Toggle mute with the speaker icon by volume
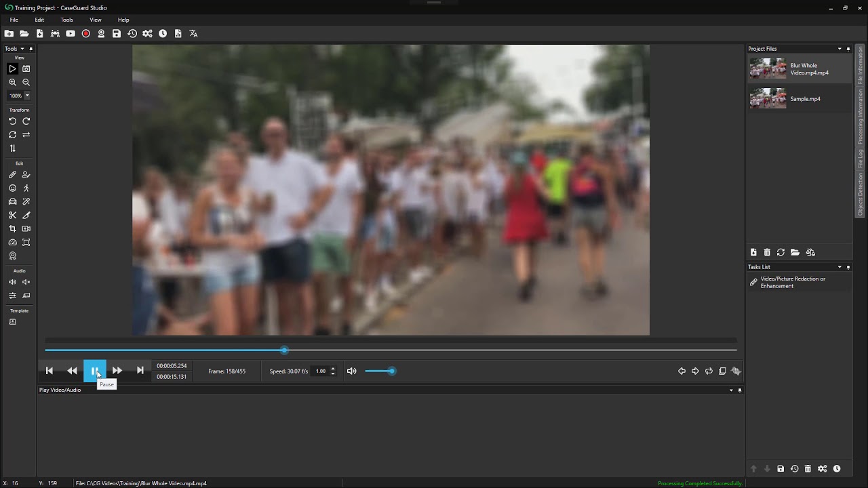 click(x=351, y=371)
